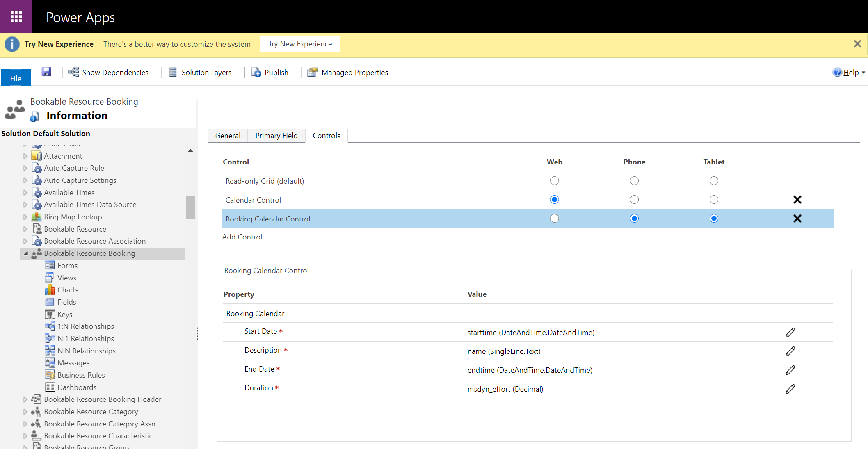Click Try New Experience button
Screen dimensions: 868x449
[x=299, y=44]
